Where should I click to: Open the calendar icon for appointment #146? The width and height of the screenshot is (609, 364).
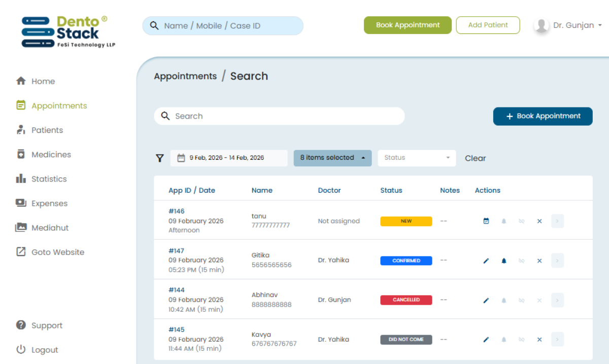(x=486, y=221)
